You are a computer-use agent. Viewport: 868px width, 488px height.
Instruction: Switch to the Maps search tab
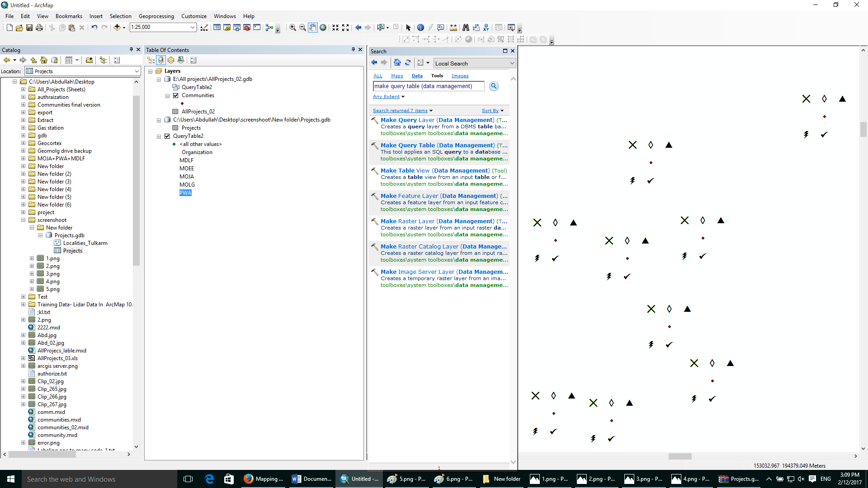[397, 76]
